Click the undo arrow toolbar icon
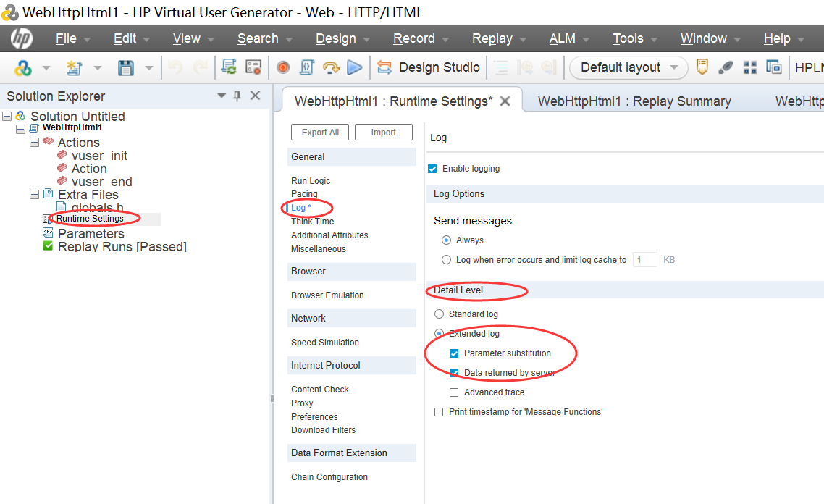 click(x=175, y=67)
